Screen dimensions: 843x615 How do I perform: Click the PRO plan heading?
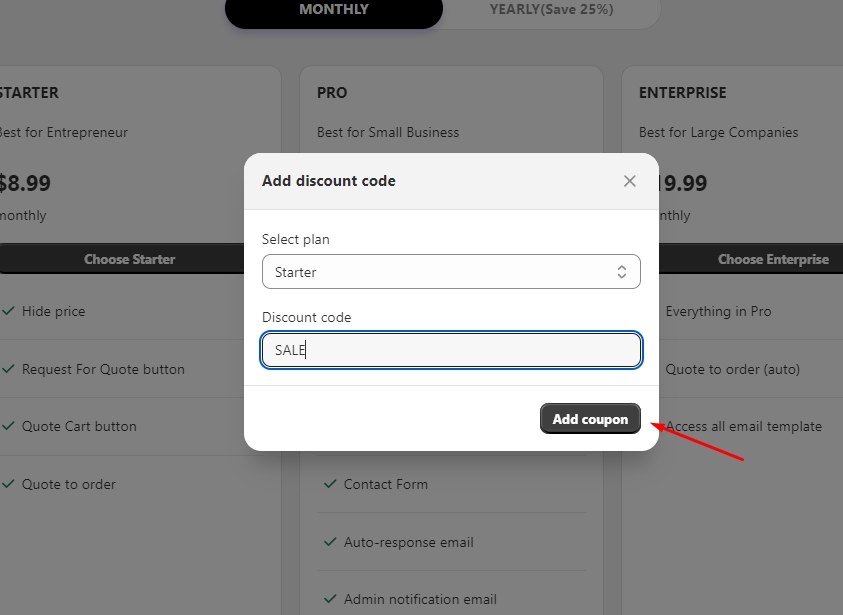coord(332,92)
